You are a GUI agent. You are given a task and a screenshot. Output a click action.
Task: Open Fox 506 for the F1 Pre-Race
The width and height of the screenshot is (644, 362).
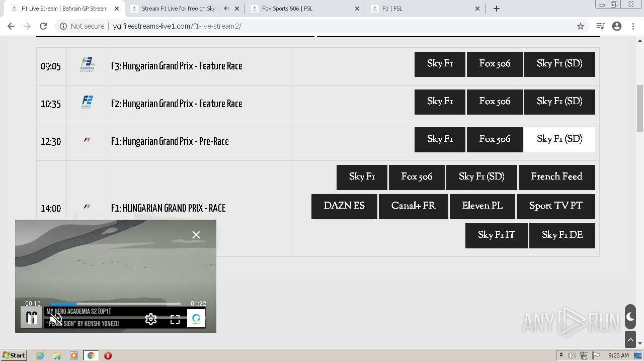[x=495, y=139]
